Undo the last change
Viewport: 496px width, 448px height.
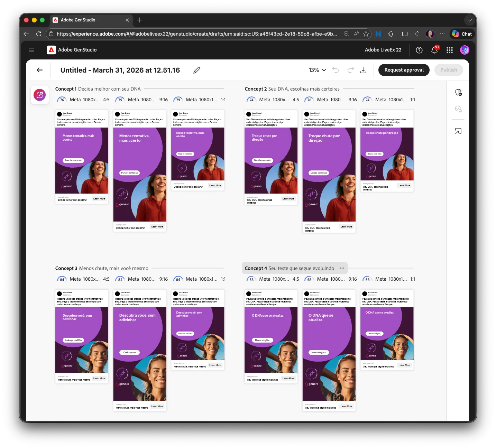336,70
